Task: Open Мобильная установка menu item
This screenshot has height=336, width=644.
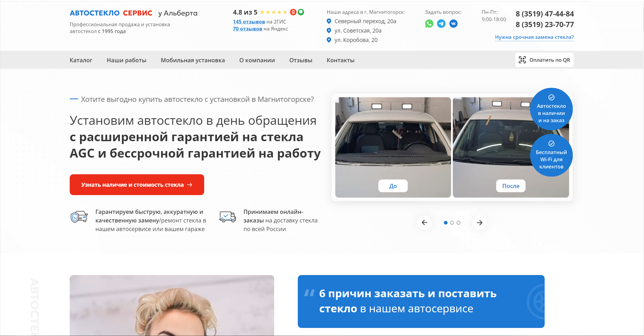Action: coord(193,60)
